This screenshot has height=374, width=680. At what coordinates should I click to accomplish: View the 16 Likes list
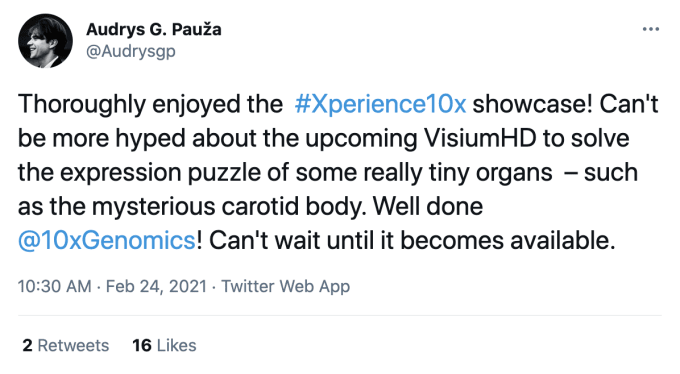coord(164,345)
